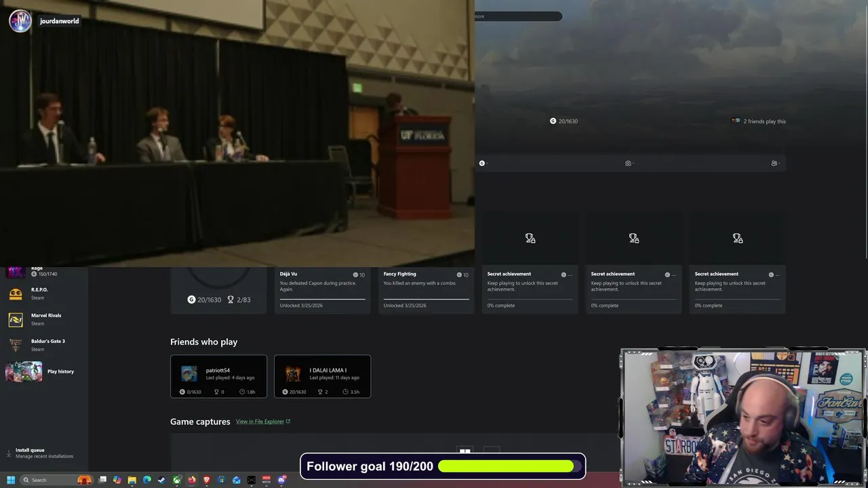The height and width of the screenshot is (488, 868).
Task: Switch to the gamerscore achievements tab
Action: click(x=482, y=163)
